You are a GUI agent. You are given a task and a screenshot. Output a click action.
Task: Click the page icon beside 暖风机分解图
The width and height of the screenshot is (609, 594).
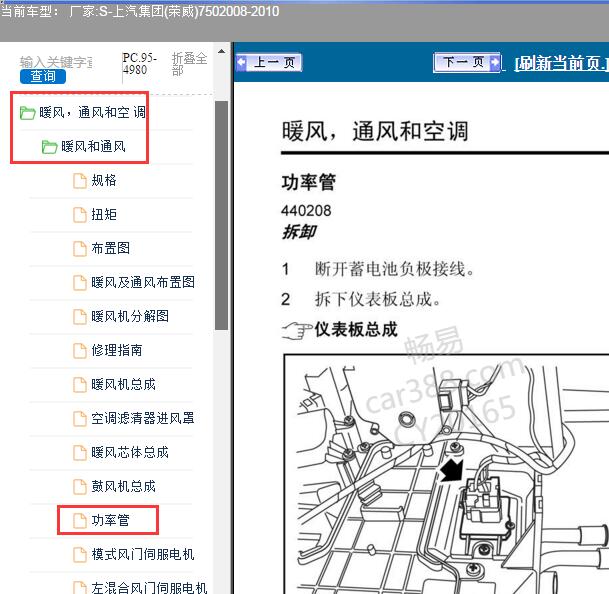point(80,317)
